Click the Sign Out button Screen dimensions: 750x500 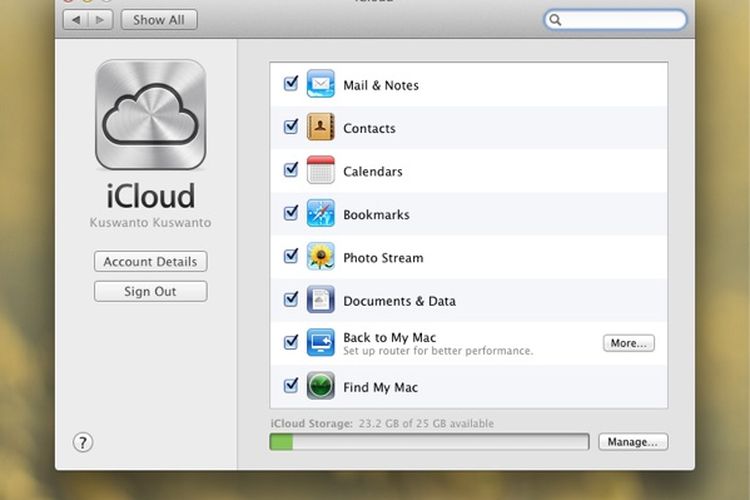pos(151,291)
